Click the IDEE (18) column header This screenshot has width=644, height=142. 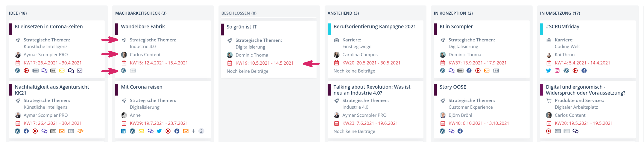[x=18, y=13]
